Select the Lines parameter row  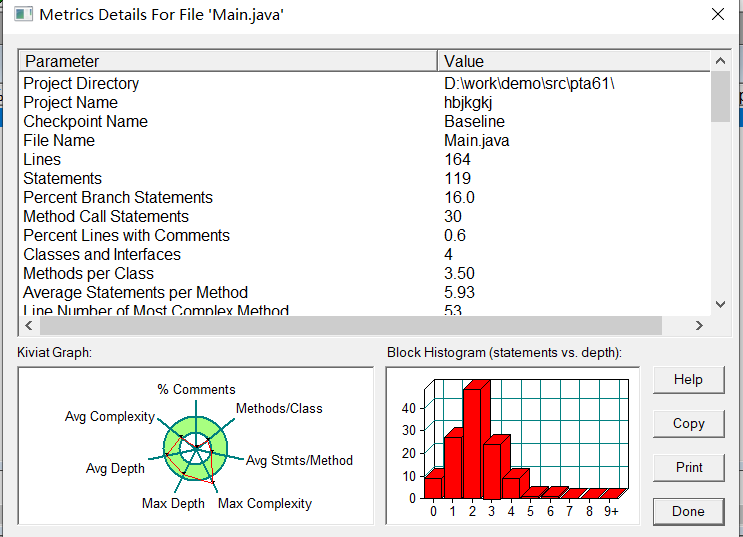click(x=365, y=159)
